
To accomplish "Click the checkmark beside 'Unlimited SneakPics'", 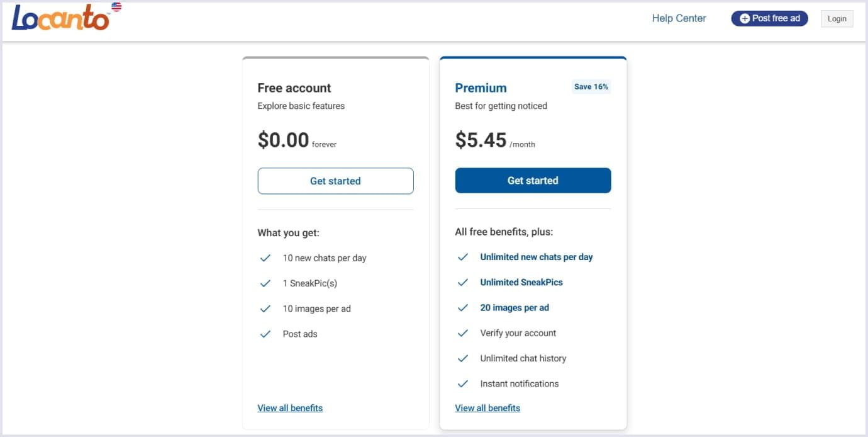I will (x=463, y=282).
